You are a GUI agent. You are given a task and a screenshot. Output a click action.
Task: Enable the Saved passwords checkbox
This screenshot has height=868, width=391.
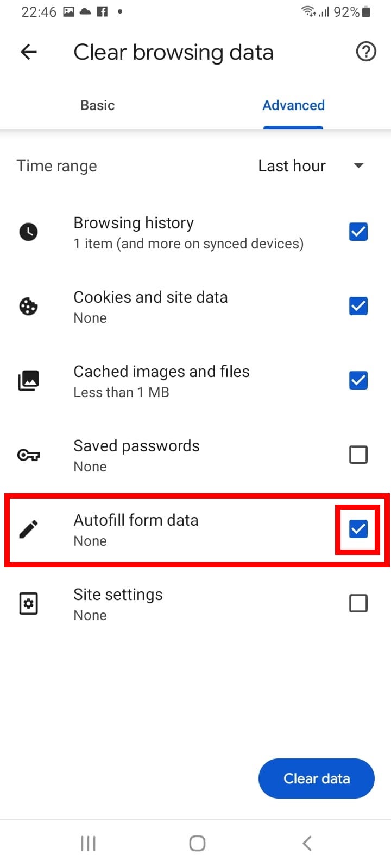358,455
